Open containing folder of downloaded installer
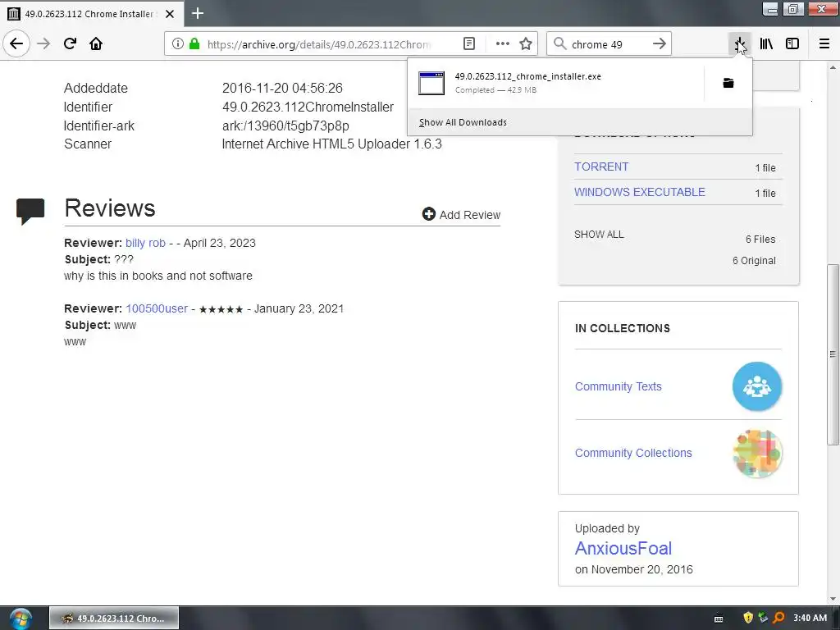The width and height of the screenshot is (840, 630). (x=728, y=83)
